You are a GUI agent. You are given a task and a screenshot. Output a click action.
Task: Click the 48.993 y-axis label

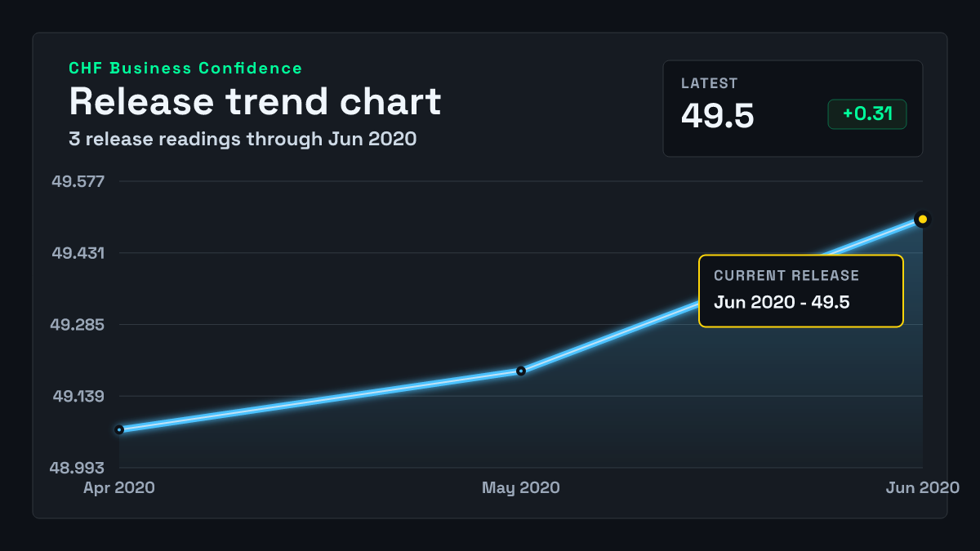tap(78, 468)
